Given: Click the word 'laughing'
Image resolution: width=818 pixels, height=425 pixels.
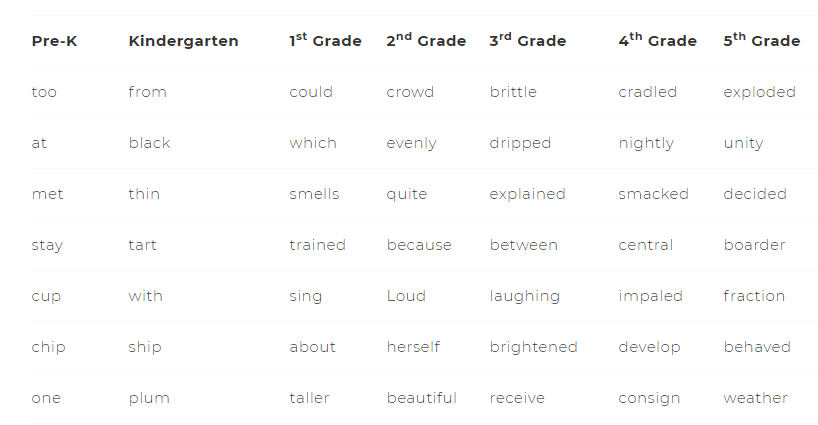Looking at the screenshot, I should [524, 296].
